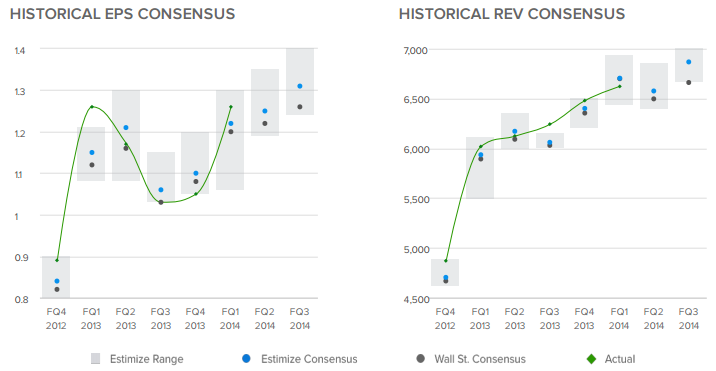This screenshot has width=716, height=371.
Task: Click FQ4 2012 label on EPS chart axis
Action: pos(56,318)
